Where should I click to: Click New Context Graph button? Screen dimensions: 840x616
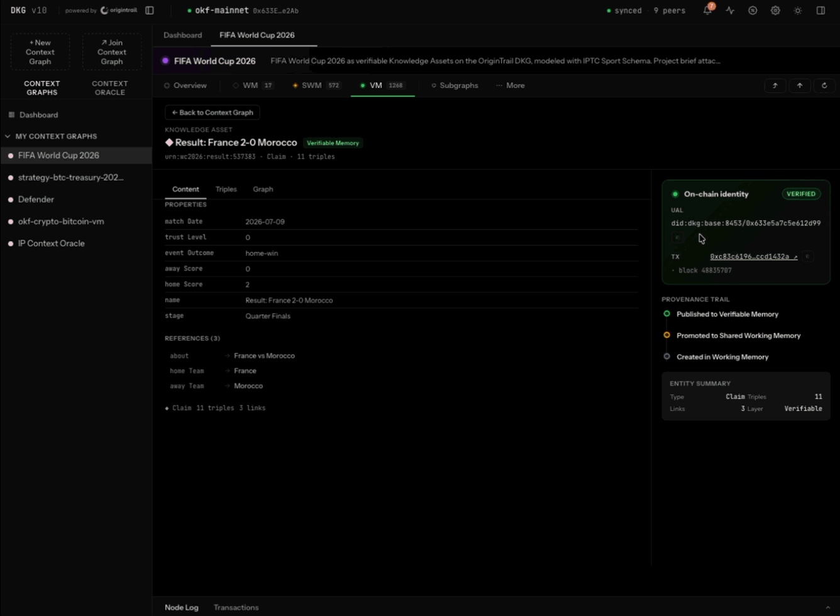pos(40,52)
